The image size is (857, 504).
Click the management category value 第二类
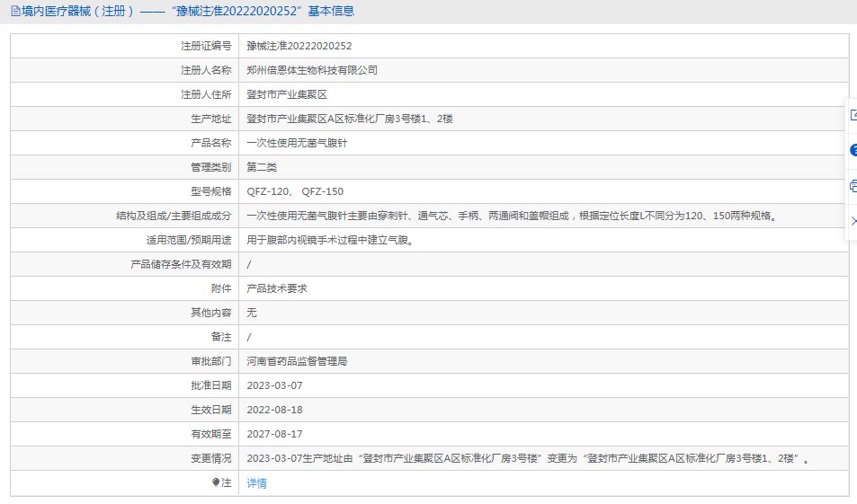[262, 167]
